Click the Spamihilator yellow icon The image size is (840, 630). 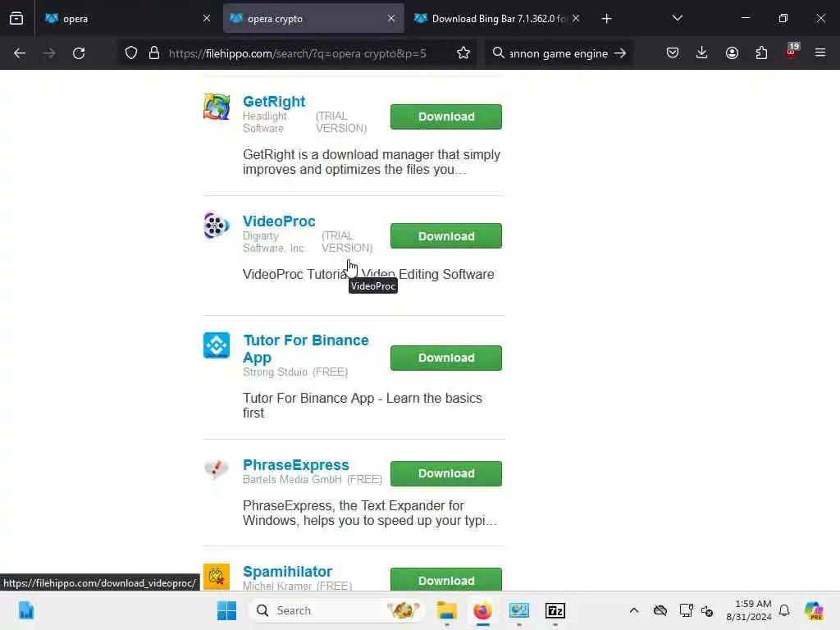click(217, 577)
